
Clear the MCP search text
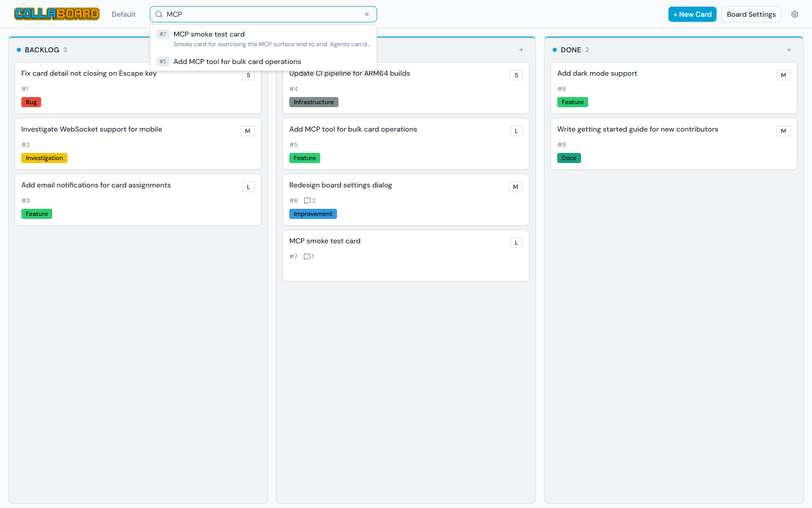point(367,14)
